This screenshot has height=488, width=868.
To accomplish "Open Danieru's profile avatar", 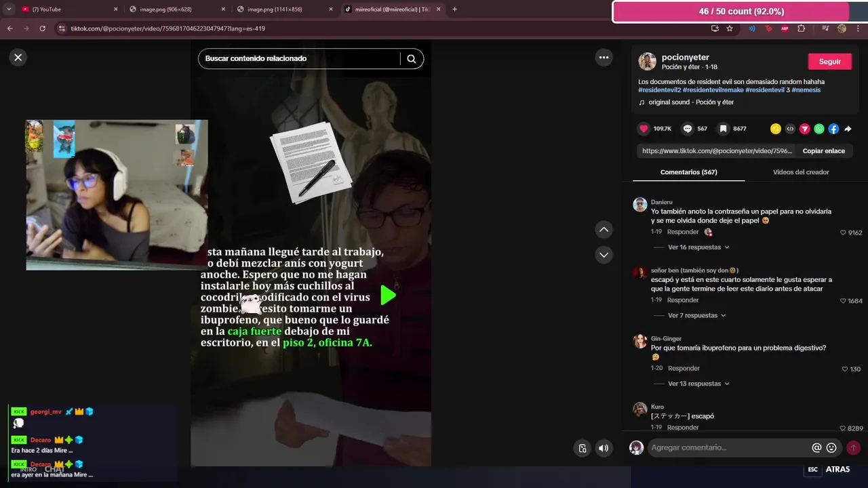I will 639,205.
